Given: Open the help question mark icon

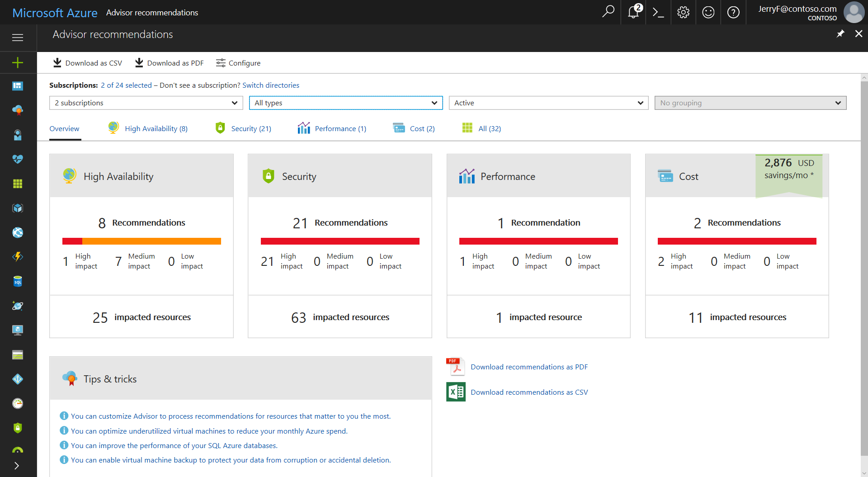Looking at the screenshot, I should click(733, 12).
